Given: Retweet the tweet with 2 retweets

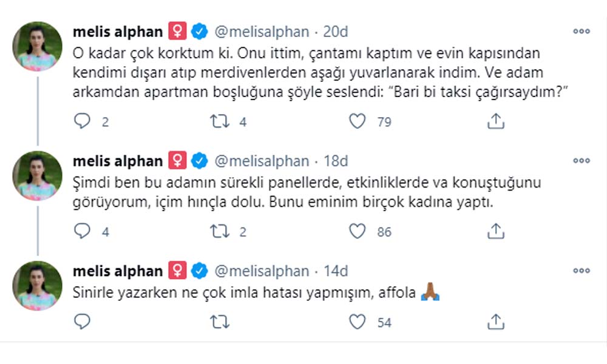Looking at the screenshot, I should coord(219,231).
